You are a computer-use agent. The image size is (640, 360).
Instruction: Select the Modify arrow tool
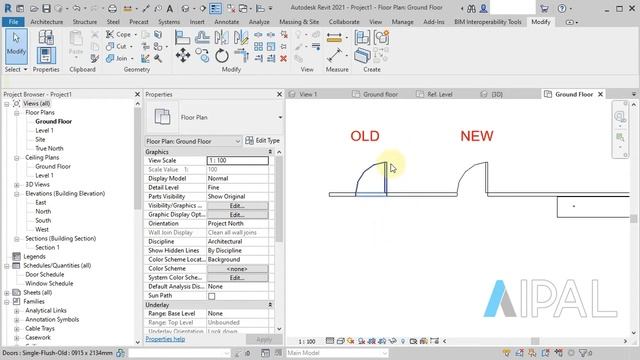click(16, 46)
